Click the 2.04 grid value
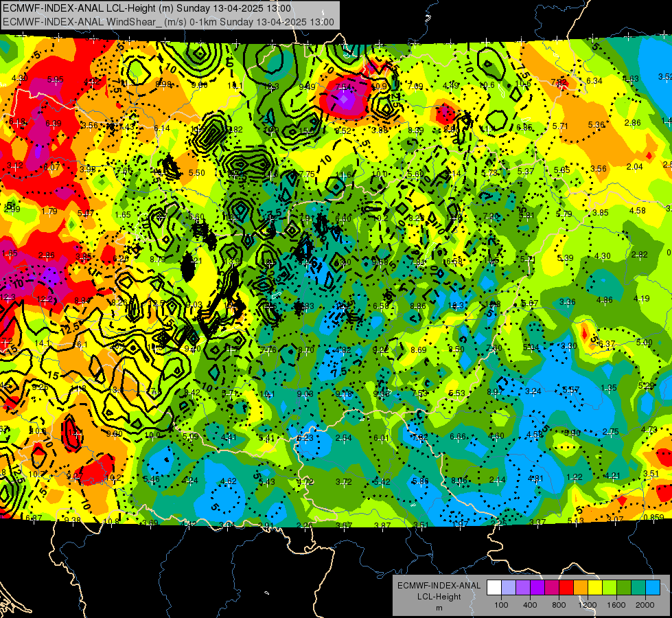The height and width of the screenshot is (618, 672). tap(635, 166)
